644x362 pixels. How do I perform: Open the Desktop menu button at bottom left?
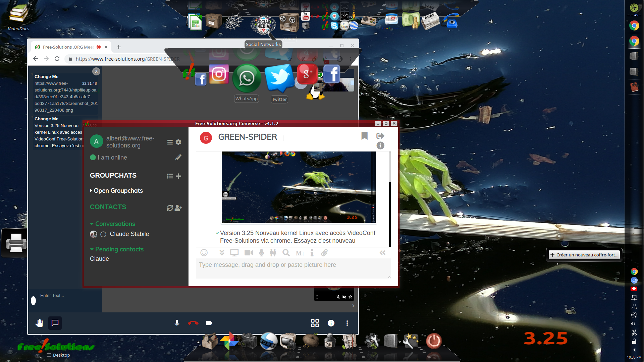tap(58, 355)
